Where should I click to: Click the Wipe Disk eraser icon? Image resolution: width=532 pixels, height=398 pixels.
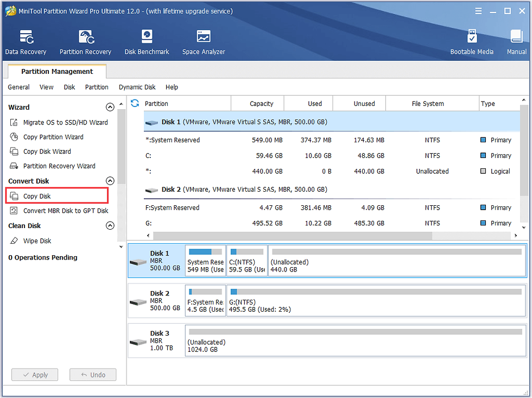pos(14,241)
